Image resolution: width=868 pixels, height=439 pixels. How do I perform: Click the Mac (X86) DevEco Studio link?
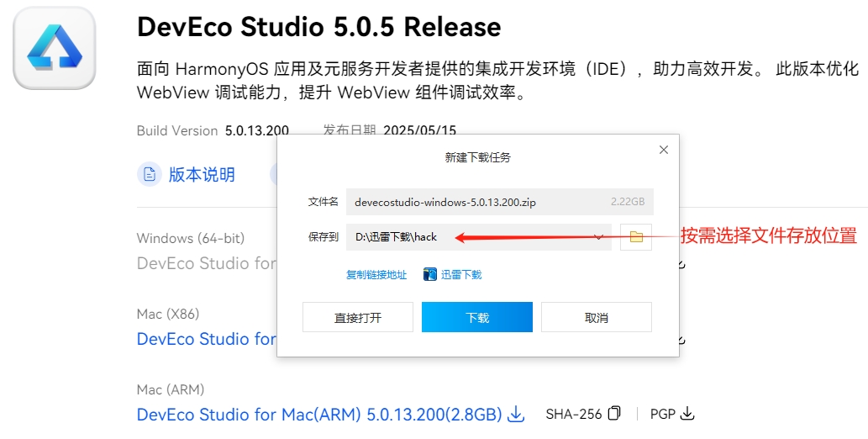click(206, 339)
